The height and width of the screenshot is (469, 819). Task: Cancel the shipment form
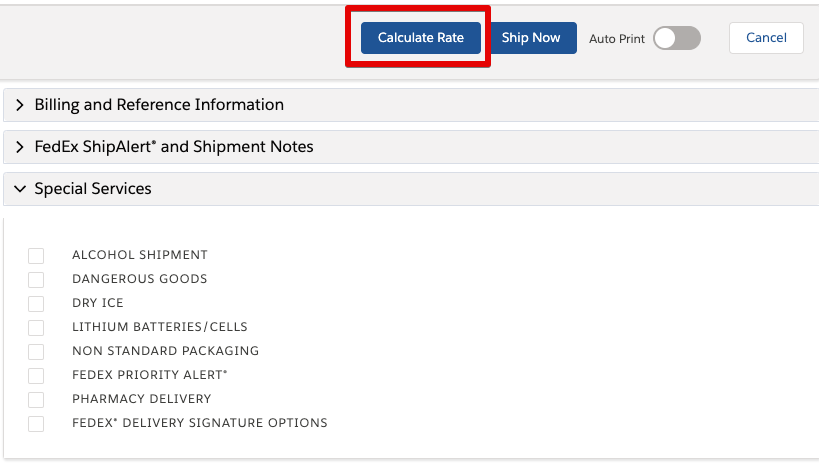point(766,38)
